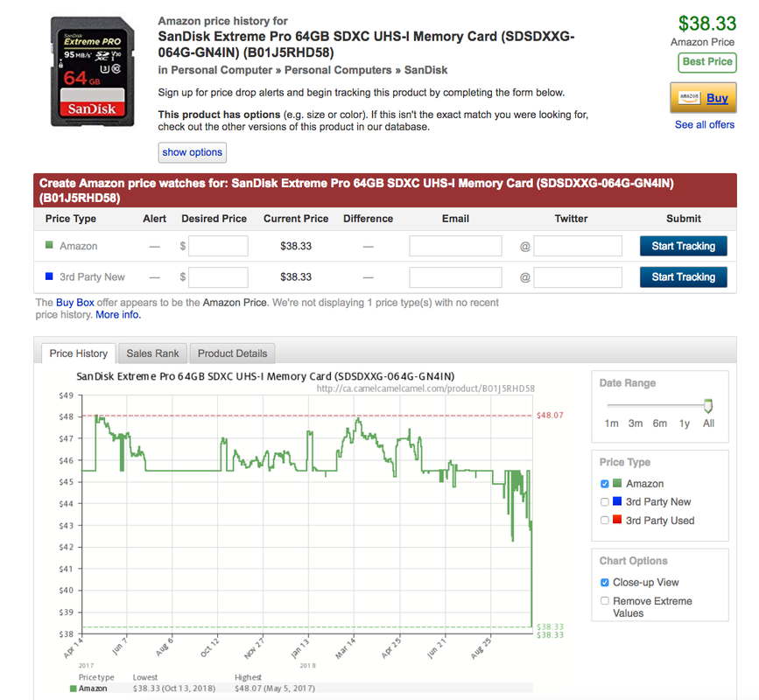Enable Remove Extreme Values checkbox
The image size is (759, 700).
(x=605, y=601)
